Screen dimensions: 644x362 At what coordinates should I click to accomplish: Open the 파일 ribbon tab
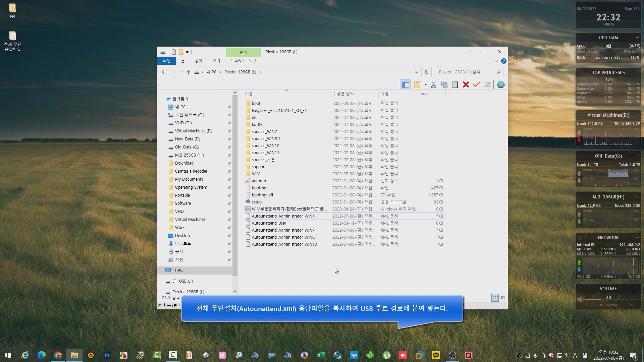coord(167,61)
